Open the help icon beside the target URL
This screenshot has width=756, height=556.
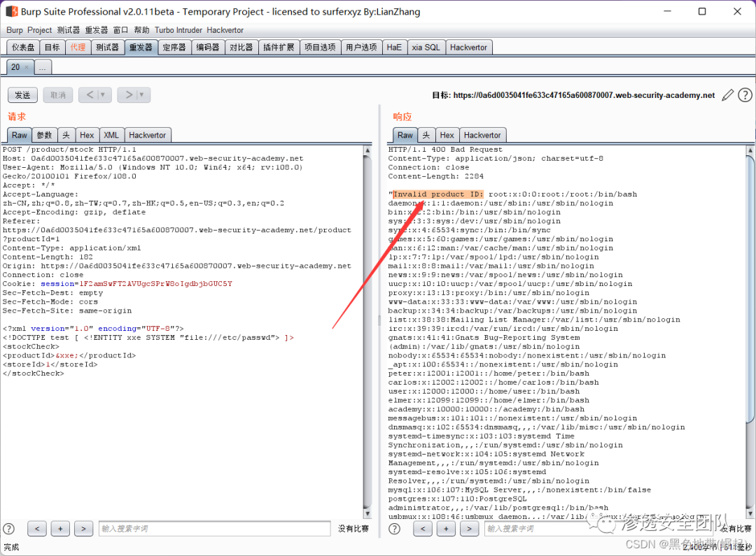[x=745, y=95]
